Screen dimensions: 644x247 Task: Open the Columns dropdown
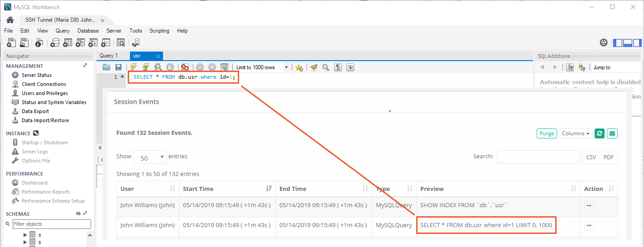tap(576, 133)
